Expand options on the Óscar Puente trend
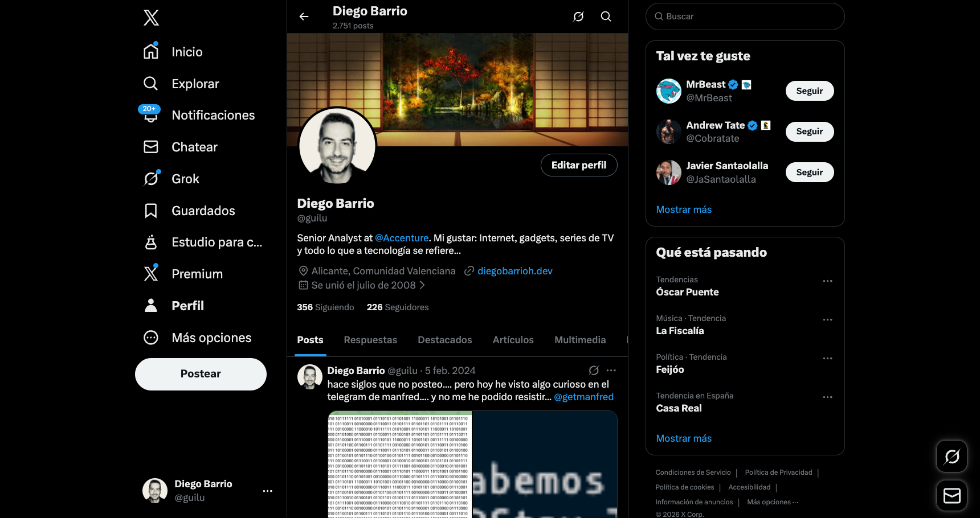980x518 pixels. click(828, 281)
